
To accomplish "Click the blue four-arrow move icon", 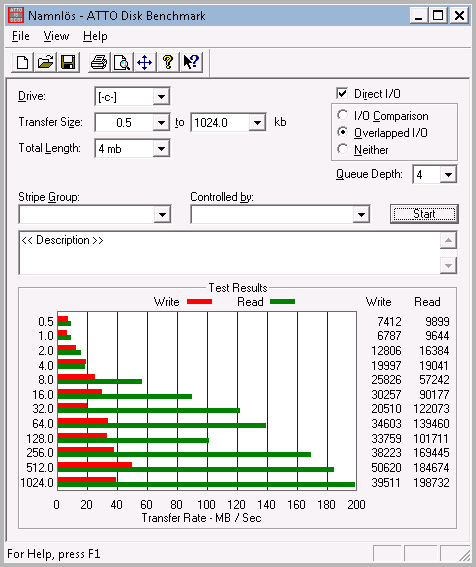I will pyautogui.click(x=145, y=62).
